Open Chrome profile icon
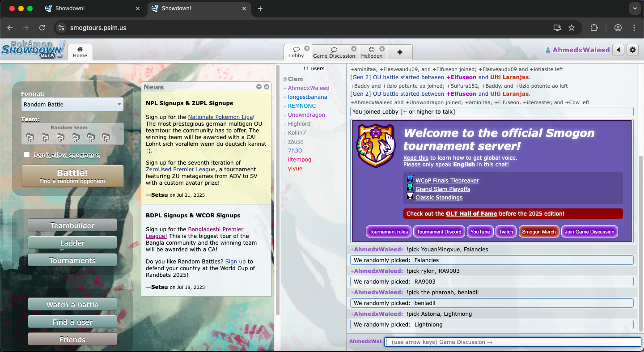644x352 pixels. click(x=618, y=28)
